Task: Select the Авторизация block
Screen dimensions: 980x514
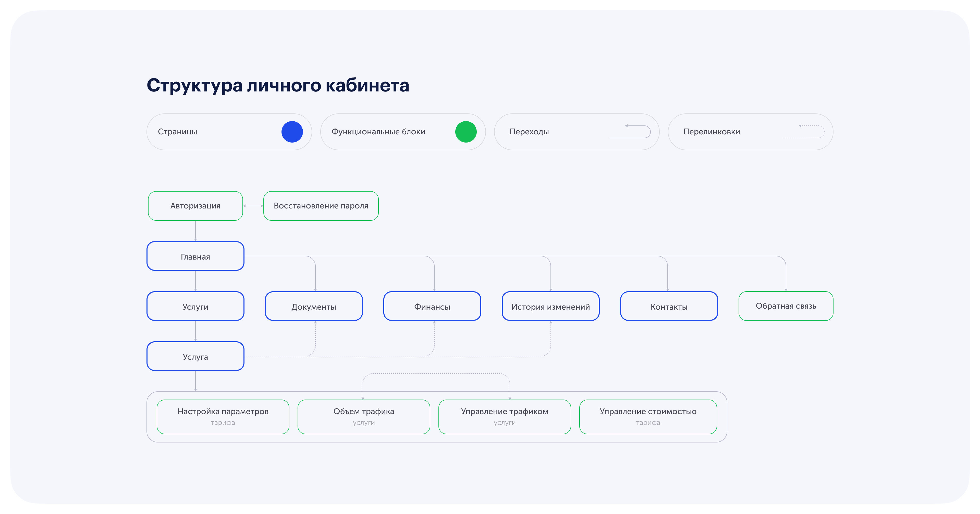Action: pos(195,206)
